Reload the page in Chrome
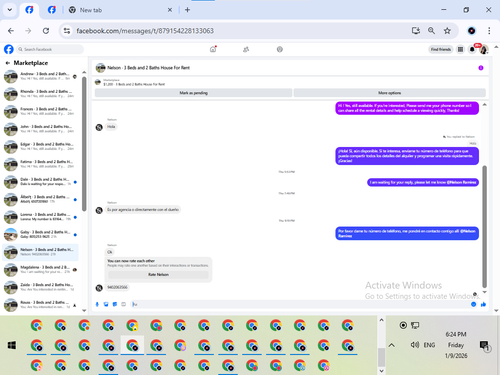The height and width of the screenshot is (375, 500). tap(46, 31)
